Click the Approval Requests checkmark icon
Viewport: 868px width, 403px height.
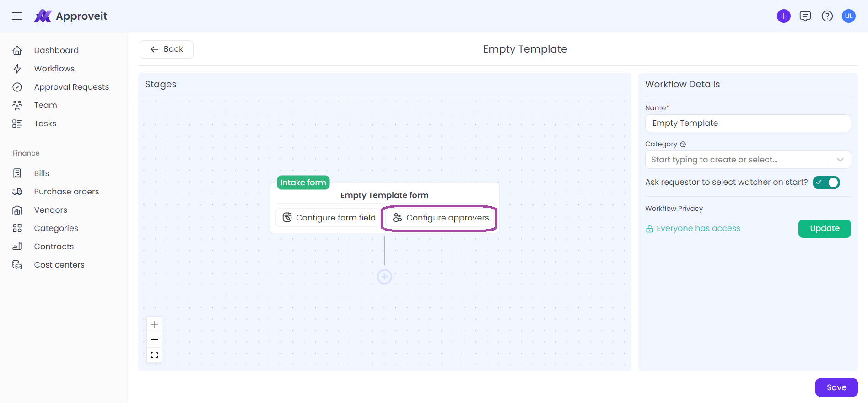tap(17, 87)
